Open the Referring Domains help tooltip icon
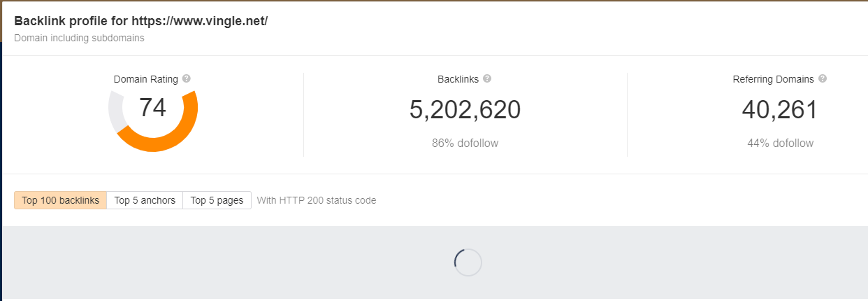This screenshot has height=301, width=868. [x=823, y=79]
